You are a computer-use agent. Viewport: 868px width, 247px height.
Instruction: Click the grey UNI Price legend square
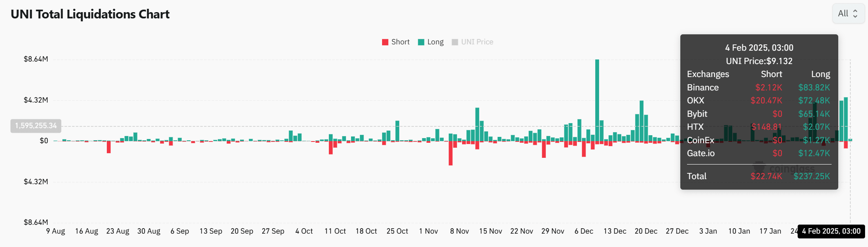(455, 42)
